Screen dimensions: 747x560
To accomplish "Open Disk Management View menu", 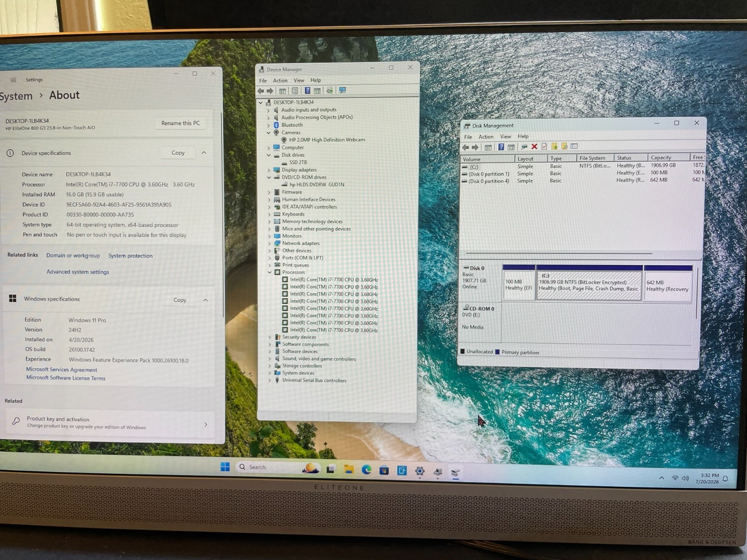I will 506,137.
